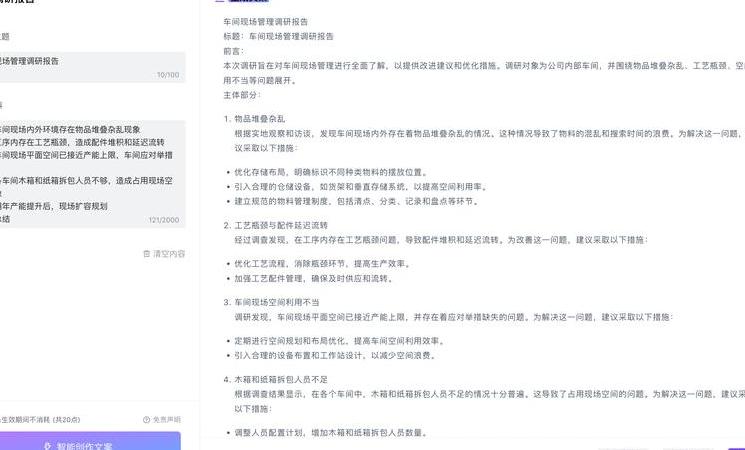Click the line 标题：车间现场管理调研报告
This screenshot has height=450, width=745.
[x=278, y=36]
